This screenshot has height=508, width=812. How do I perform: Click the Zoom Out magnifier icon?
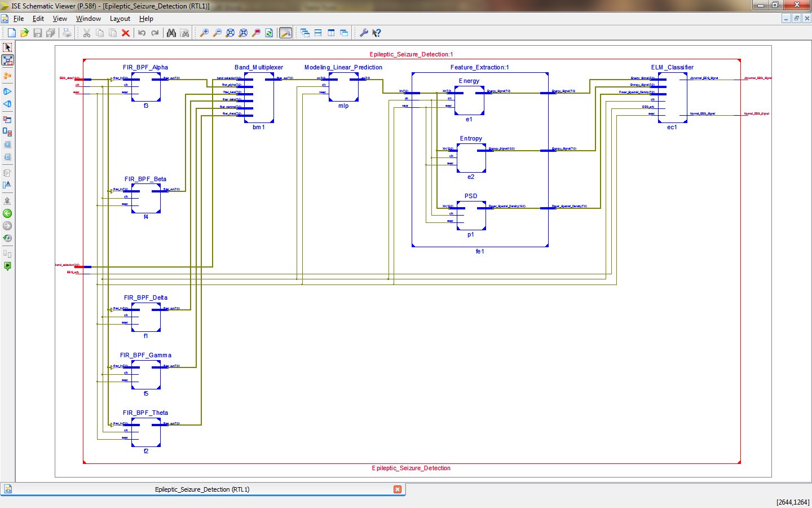point(217,33)
